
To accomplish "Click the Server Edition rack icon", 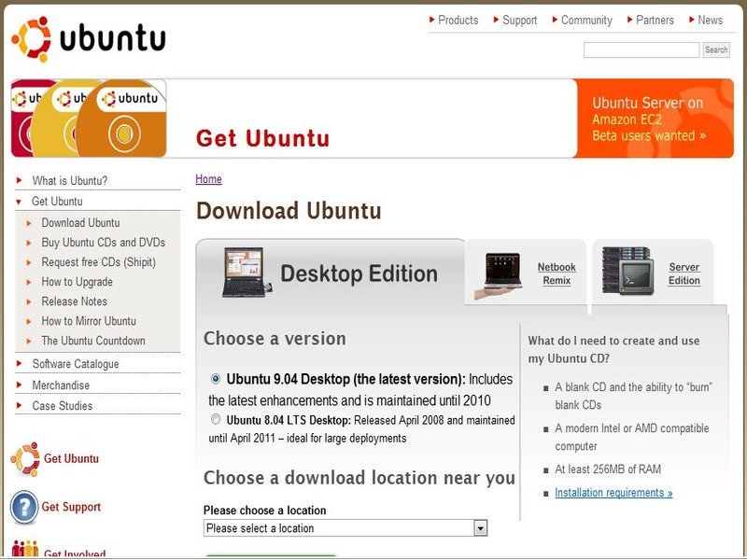I will click(x=627, y=270).
